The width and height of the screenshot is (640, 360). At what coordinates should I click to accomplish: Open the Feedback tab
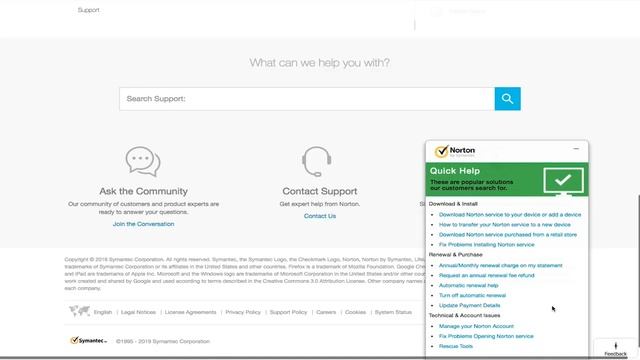616,349
